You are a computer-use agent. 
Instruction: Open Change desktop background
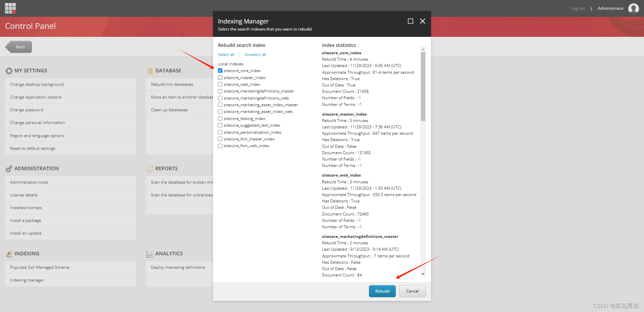[70, 84]
